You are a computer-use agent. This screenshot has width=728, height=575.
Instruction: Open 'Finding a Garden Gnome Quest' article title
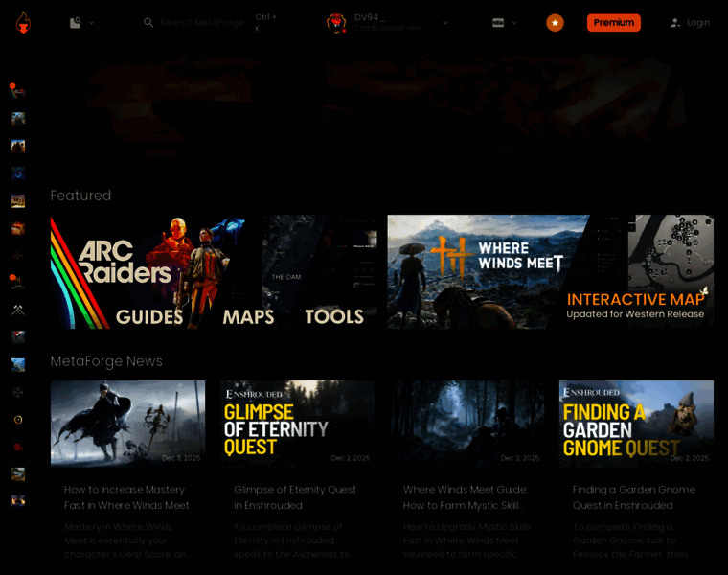[634, 497]
